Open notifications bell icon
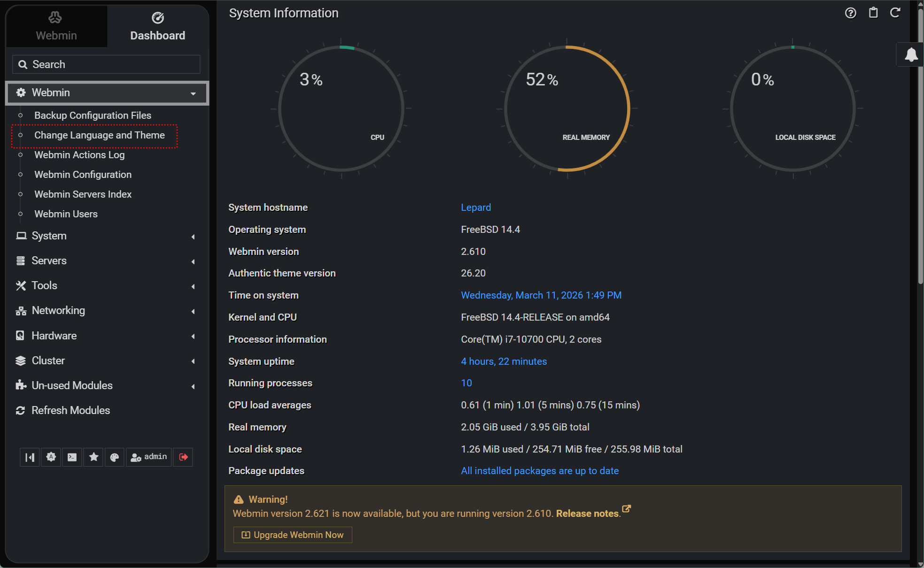 [x=911, y=55]
